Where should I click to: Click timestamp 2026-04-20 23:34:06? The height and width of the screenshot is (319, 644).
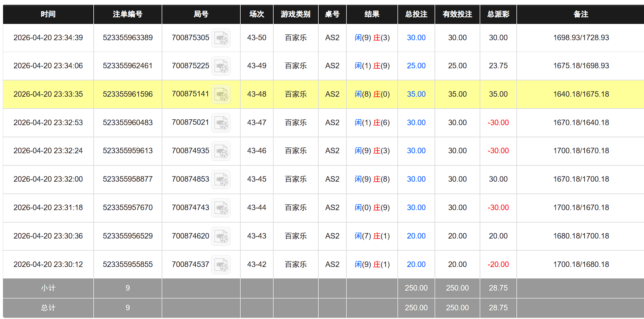pyautogui.click(x=48, y=66)
